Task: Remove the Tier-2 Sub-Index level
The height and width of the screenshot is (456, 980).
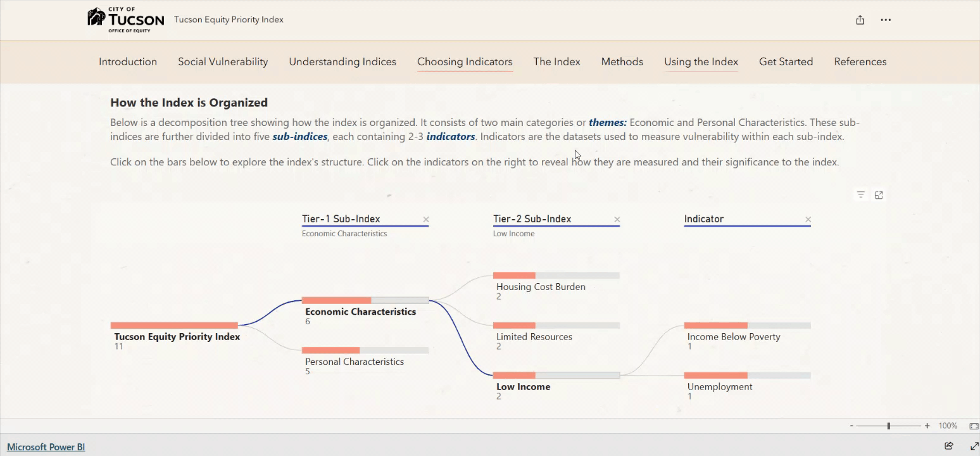Action: (x=617, y=220)
